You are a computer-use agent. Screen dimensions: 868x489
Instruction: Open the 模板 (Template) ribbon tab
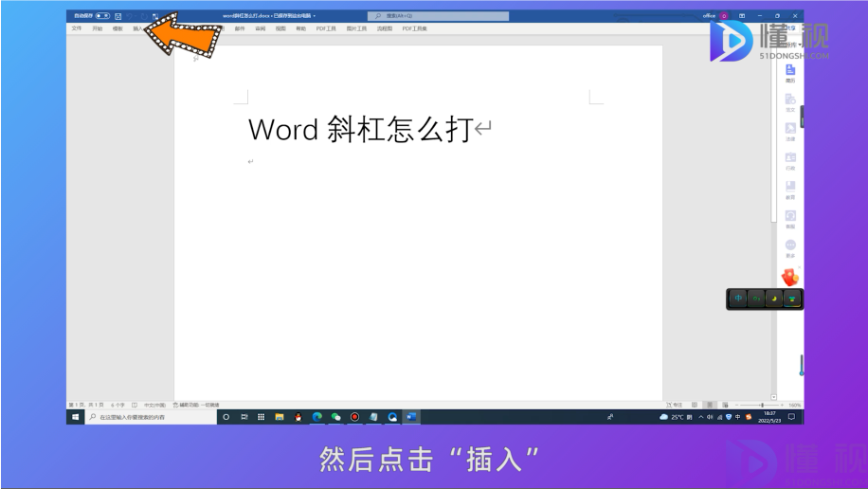[x=118, y=28]
